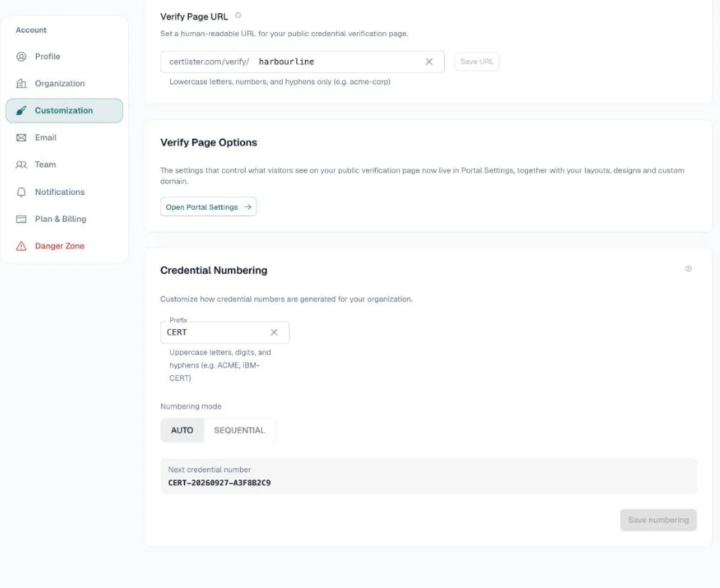Click the Notifications bell icon

tap(21, 192)
